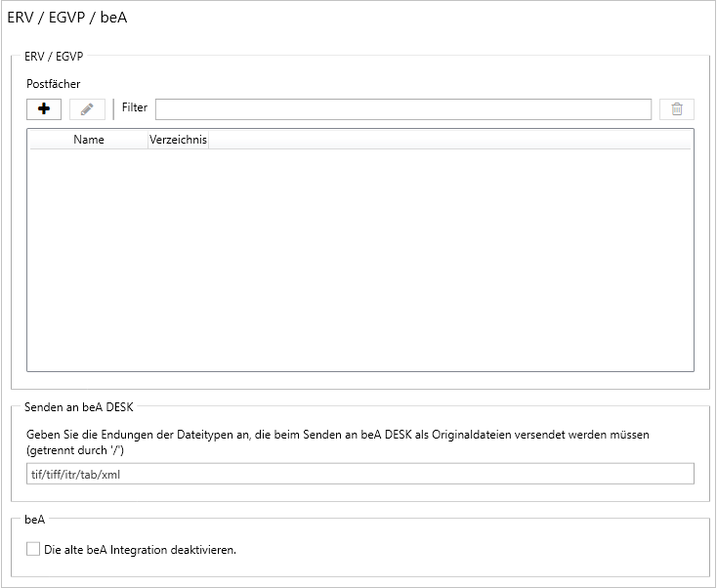The height and width of the screenshot is (588, 717).
Task: Edit the beA DESK file extensions field
Action: point(360,474)
